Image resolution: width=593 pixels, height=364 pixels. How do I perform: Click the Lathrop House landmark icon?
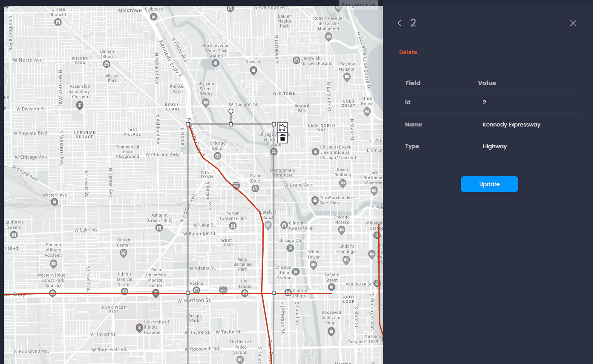click(x=367, y=112)
